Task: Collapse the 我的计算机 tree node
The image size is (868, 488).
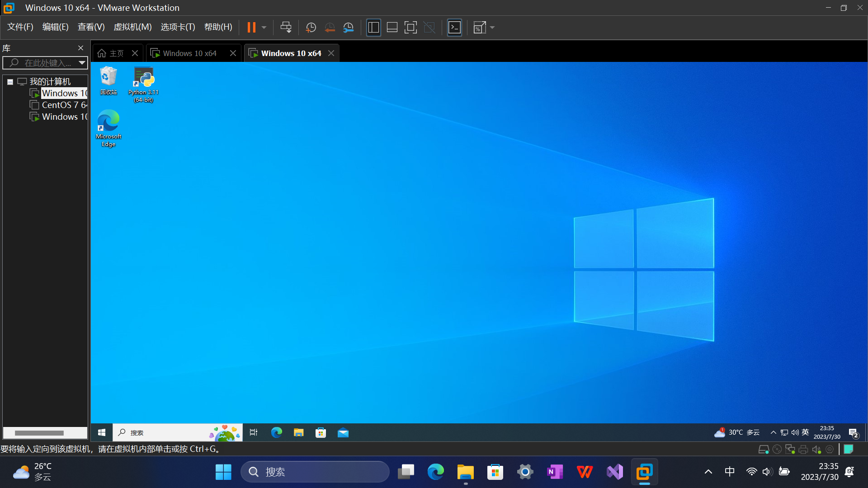Action: (10, 82)
